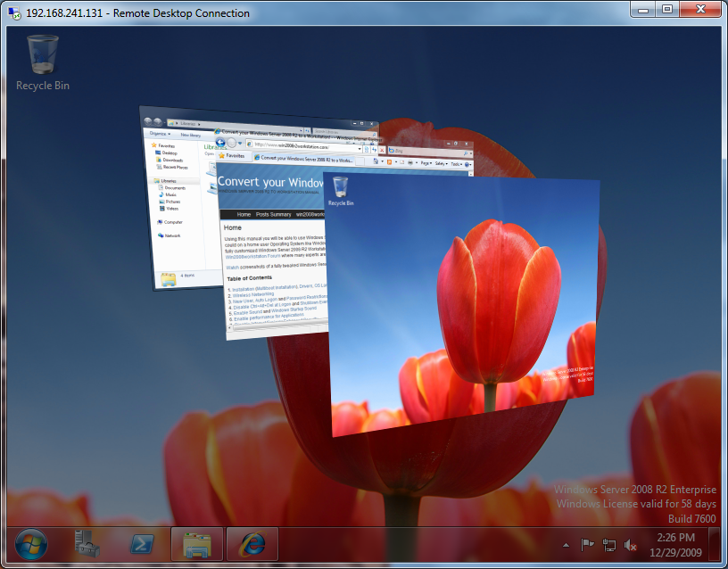728x569 pixels.
Task: Click the Remote Desktop Connection title bar icon
Action: click(x=14, y=13)
